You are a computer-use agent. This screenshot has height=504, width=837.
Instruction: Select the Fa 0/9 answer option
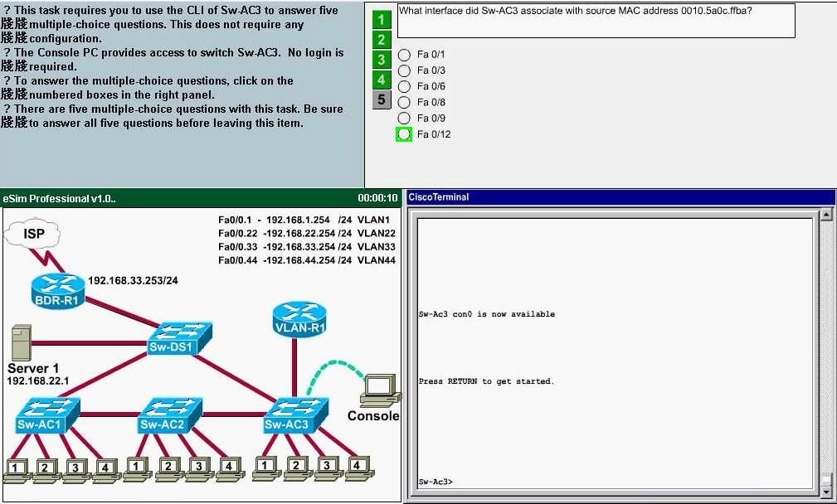404,119
